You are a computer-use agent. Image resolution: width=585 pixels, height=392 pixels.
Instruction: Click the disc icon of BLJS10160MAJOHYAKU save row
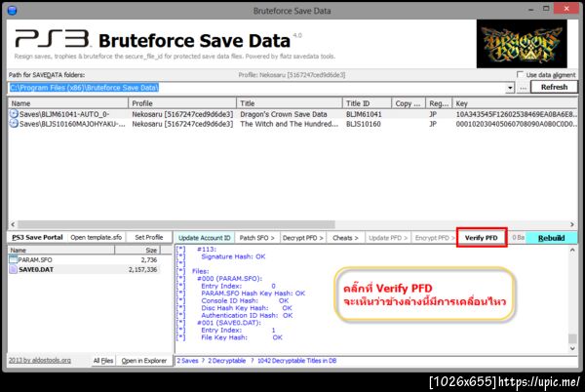pyautogui.click(x=14, y=124)
